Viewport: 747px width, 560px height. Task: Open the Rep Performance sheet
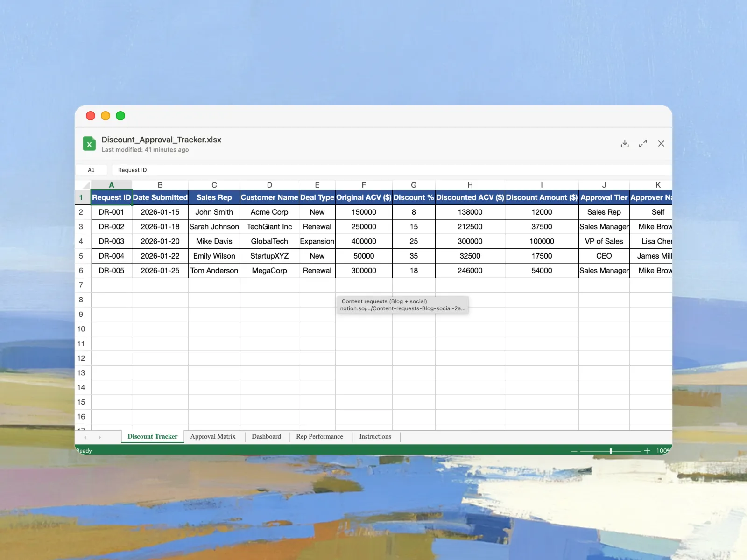319,437
